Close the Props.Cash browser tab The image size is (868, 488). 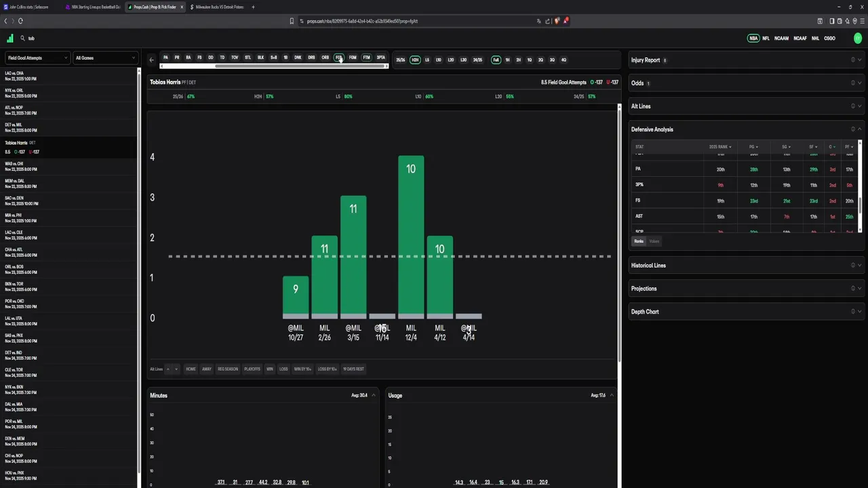click(x=182, y=7)
